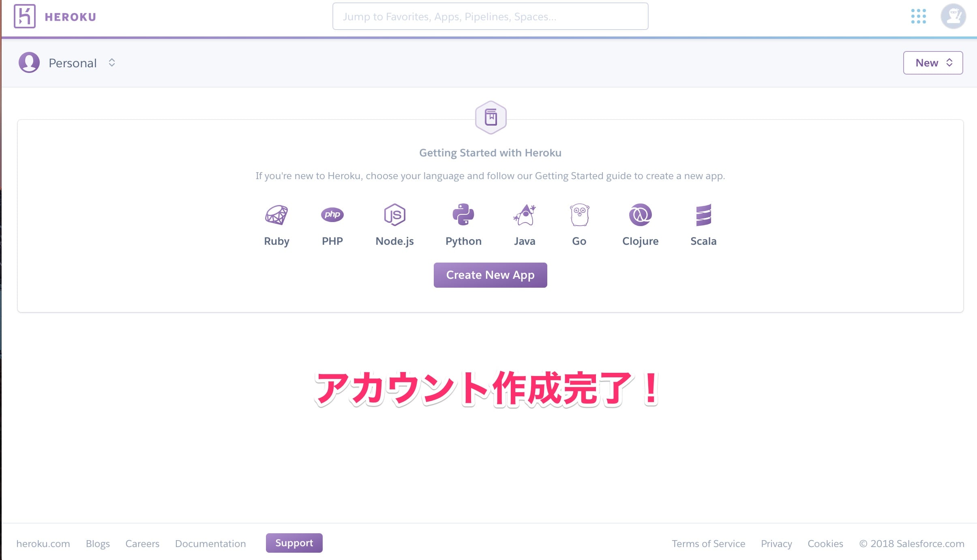This screenshot has height=560, width=977.
Task: Click the Getting Started with Heroku heading
Action: tap(490, 153)
